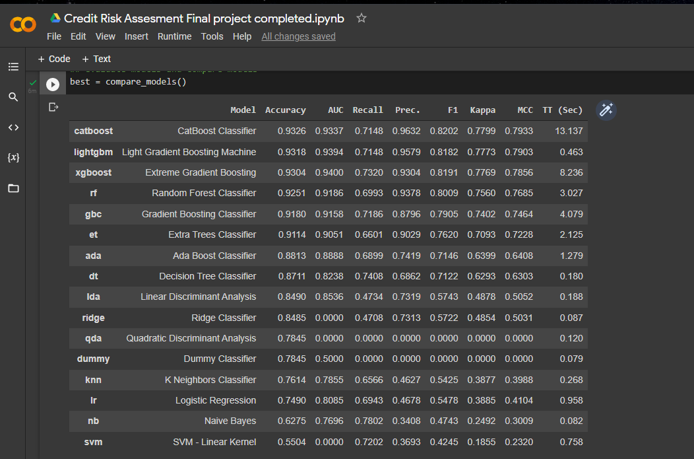This screenshot has width=694, height=459.
Task: Click xgboost AUC value 0.9400
Action: [329, 173]
